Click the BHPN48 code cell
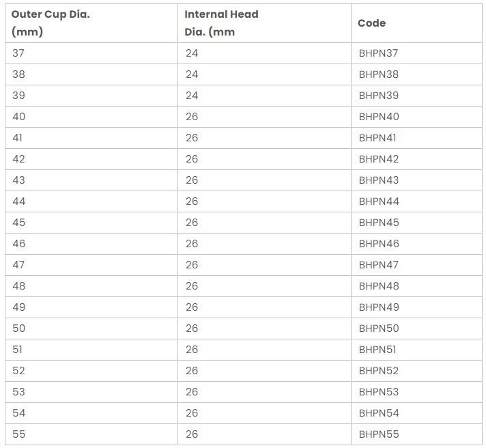 379,286
